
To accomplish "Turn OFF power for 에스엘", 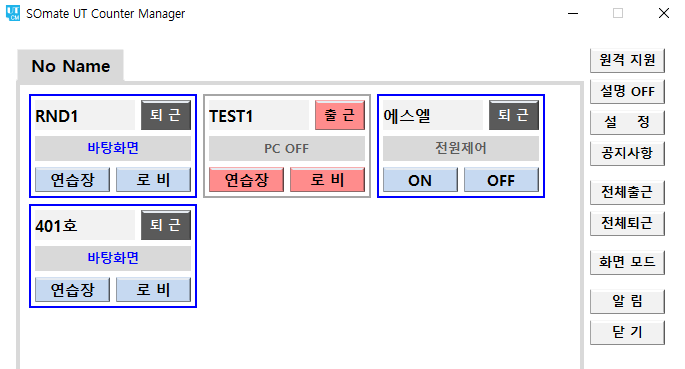I will coord(501,179).
